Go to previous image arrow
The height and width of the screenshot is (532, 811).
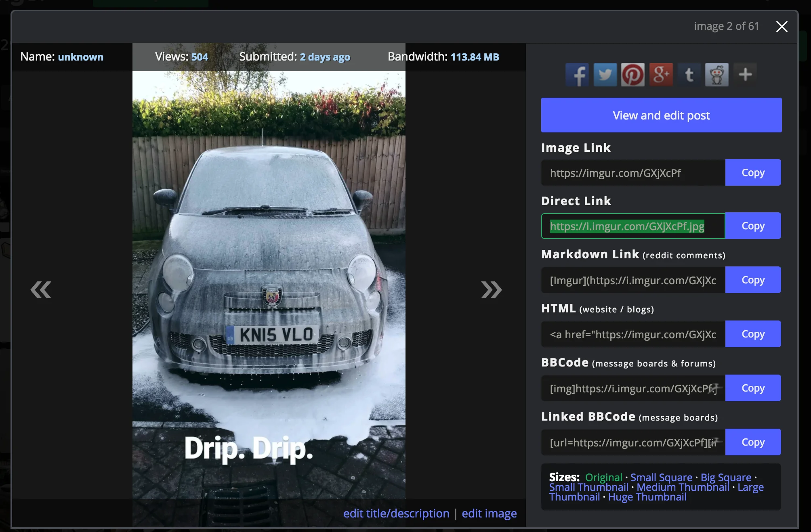[41, 290]
